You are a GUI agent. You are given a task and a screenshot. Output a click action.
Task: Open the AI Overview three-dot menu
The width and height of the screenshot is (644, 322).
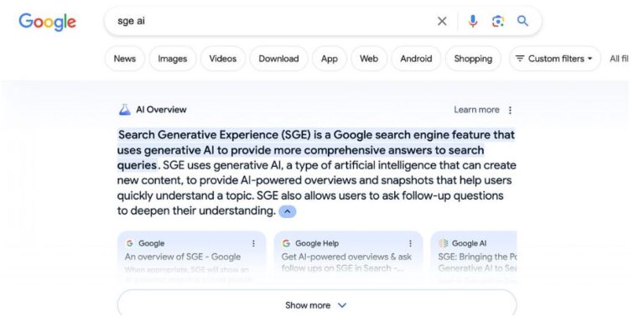(510, 110)
